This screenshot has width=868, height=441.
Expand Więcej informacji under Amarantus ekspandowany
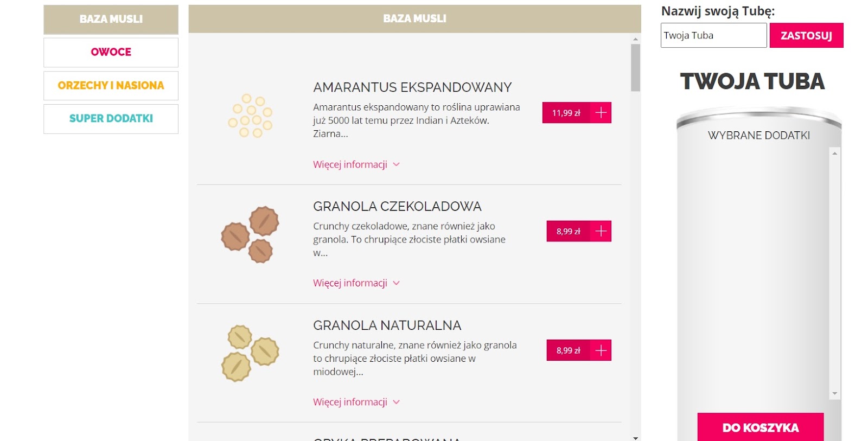(x=356, y=164)
